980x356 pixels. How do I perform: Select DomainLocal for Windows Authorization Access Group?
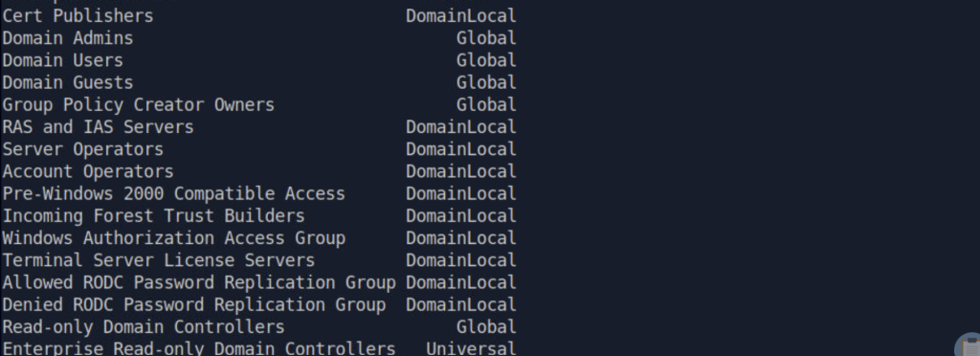click(461, 238)
